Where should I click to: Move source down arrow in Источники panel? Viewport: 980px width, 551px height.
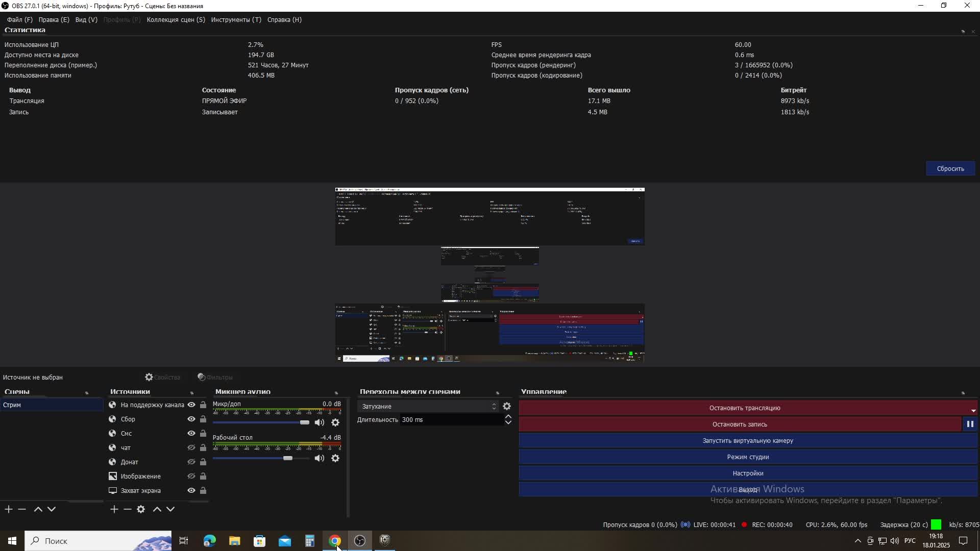click(170, 509)
